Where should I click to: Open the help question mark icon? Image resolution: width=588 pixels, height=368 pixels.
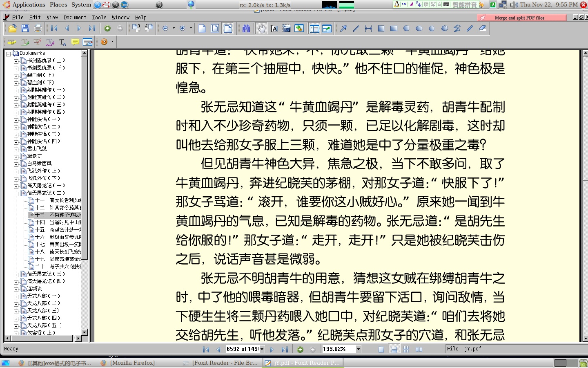click(104, 42)
